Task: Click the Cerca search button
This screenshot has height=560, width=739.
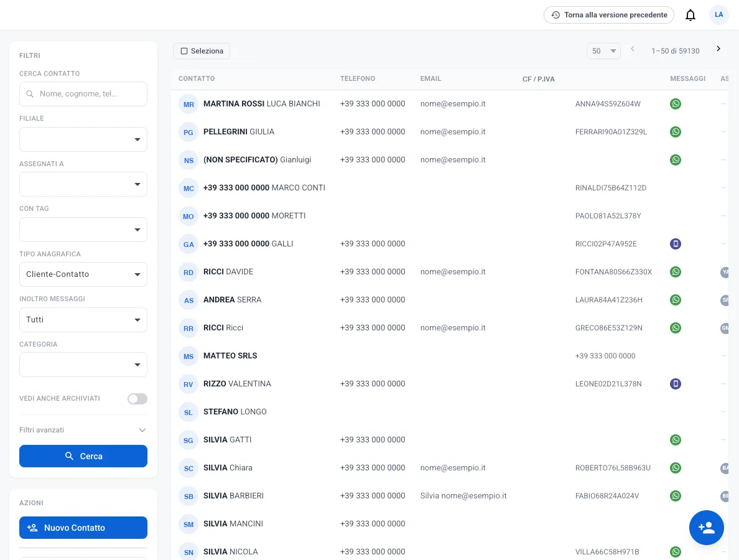Action: (x=83, y=456)
